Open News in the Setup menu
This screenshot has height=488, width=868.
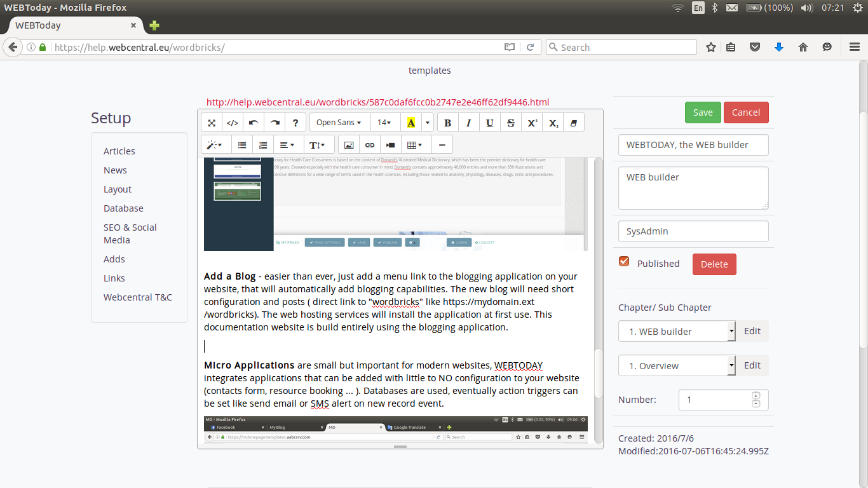[115, 170]
